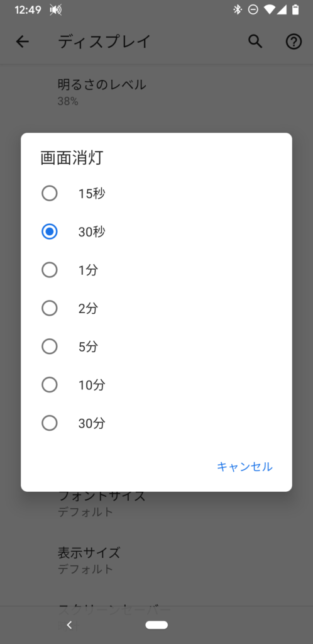Tap the home pill button

pyautogui.click(x=156, y=625)
